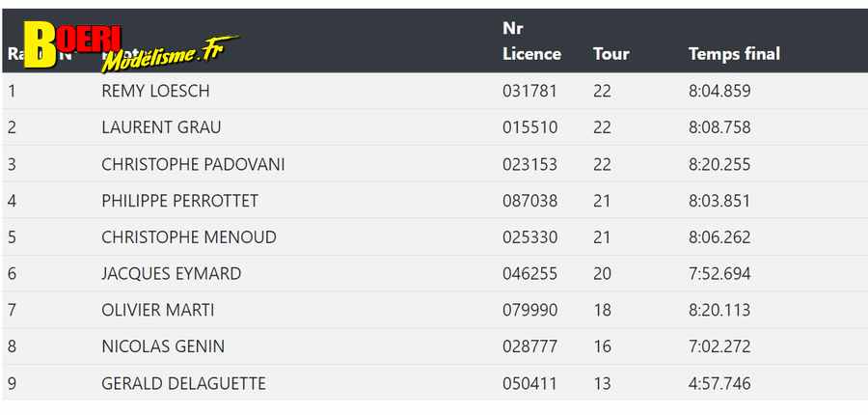This screenshot has height=415, width=868.
Task: Select the LAURENT GRAU name cell
Action: coord(161,127)
